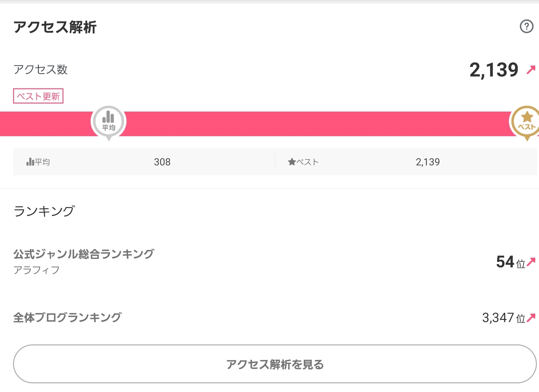Click the ベスト更新 badge
The width and height of the screenshot is (539, 392).
click(x=38, y=96)
